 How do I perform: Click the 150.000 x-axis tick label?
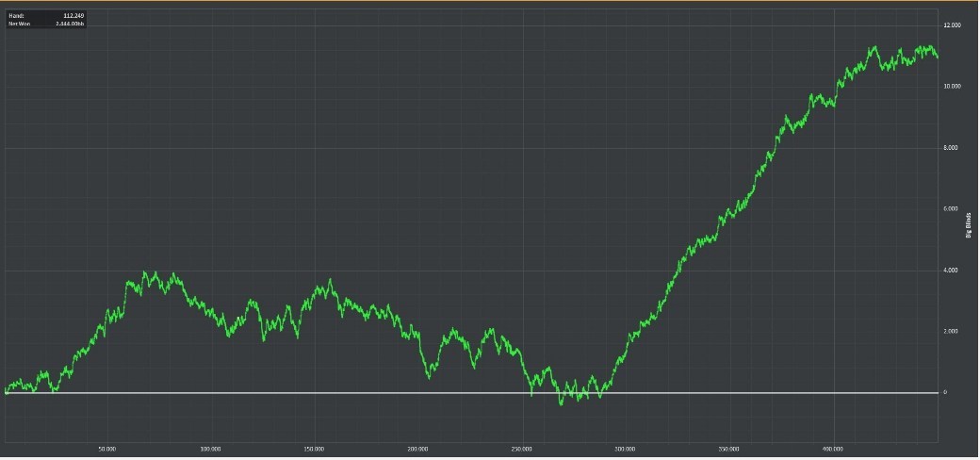(x=315, y=449)
